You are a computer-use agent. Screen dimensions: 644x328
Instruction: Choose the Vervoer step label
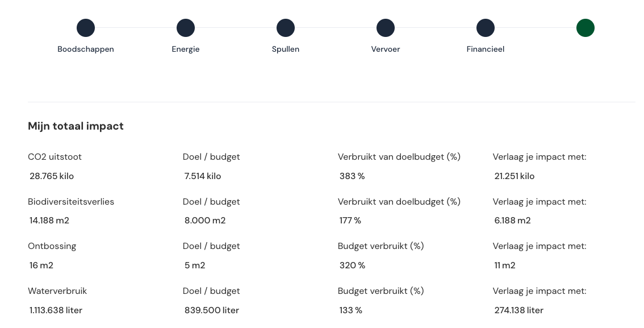click(x=386, y=49)
